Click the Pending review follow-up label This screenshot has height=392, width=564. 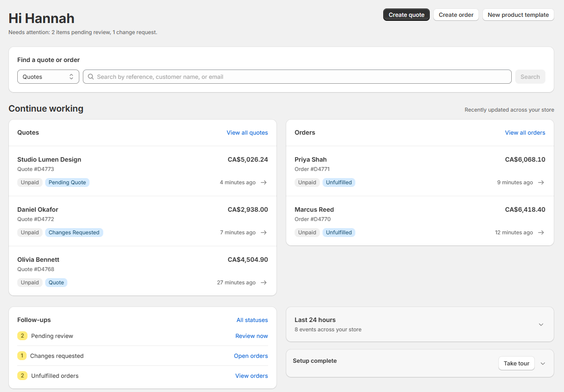[52, 336]
